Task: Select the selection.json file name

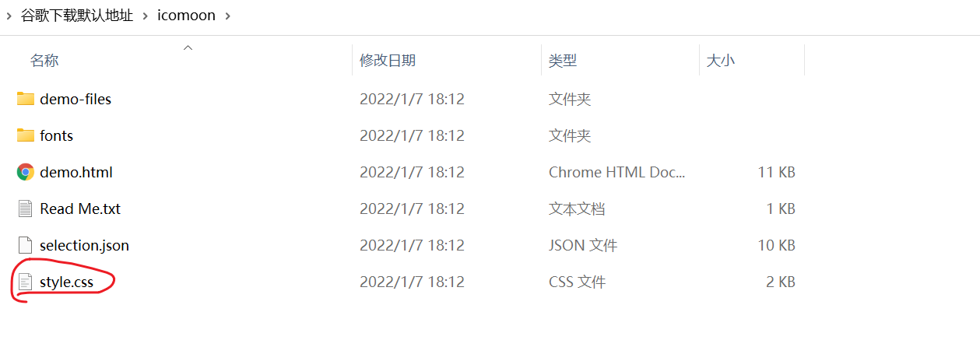Action: 85,245
